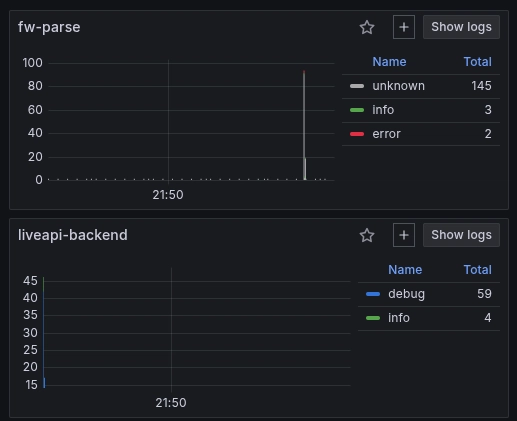Toggle the info series in fw-parse legend

pos(383,110)
